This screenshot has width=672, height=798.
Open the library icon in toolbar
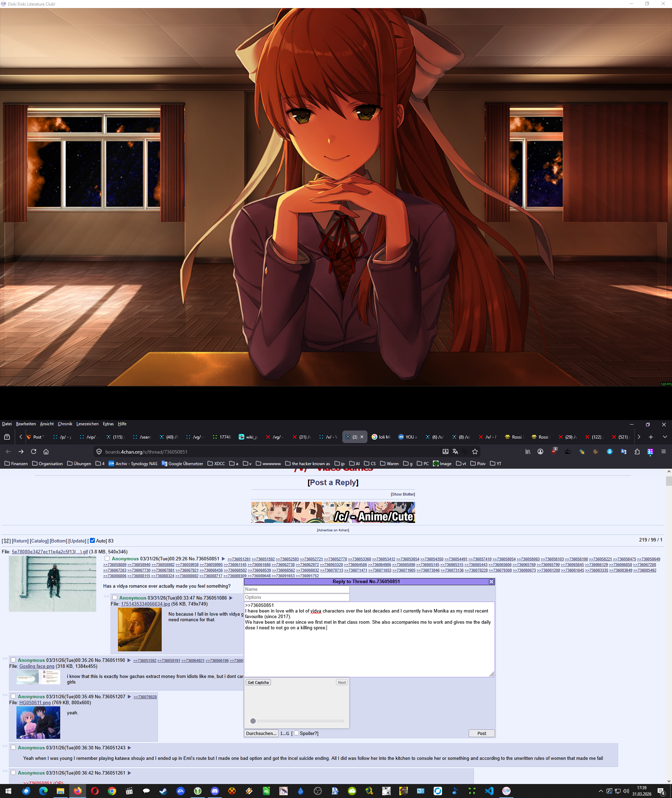click(527, 451)
